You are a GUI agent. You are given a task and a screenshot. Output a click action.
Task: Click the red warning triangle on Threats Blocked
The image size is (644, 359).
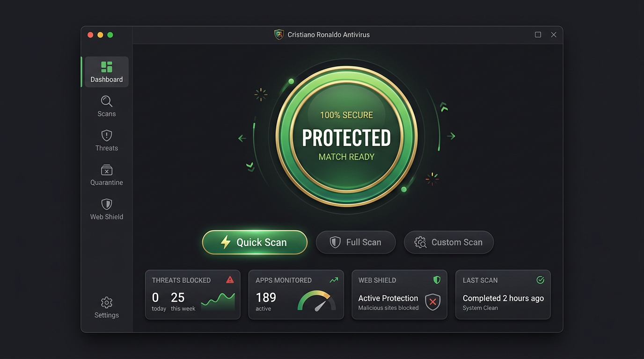pos(230,280)
